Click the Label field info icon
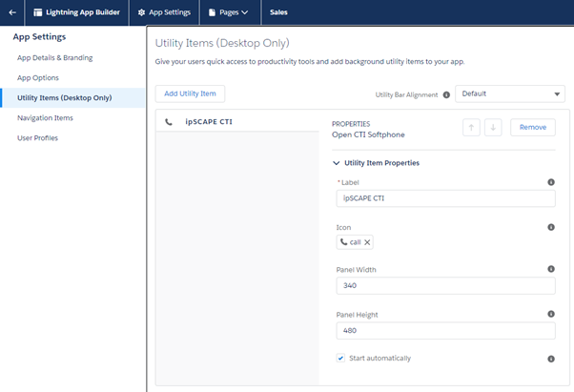This screenshot has height=392, width=574. 550,182
